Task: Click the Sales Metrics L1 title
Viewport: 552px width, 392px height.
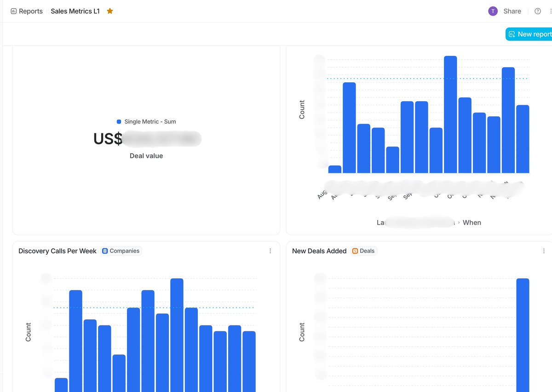Action: 75,11
